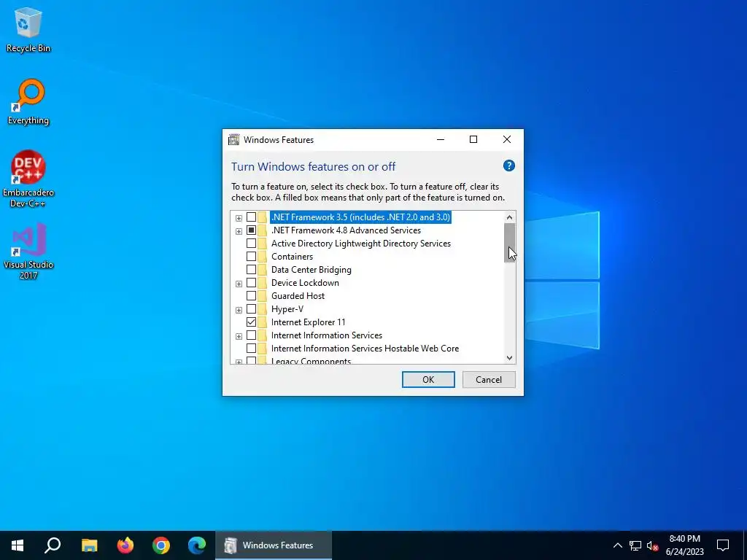Open the Recycle Bin desktop icon
Viewport: 747px width, 560px height.
[x=28, y=29]
